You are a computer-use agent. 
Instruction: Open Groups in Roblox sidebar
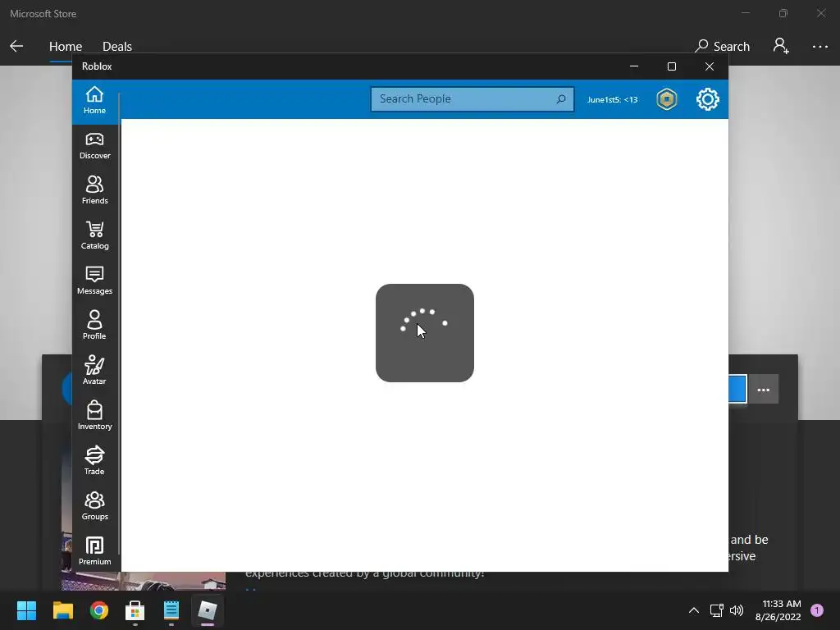pyautogui.click(x=95, y=505)
